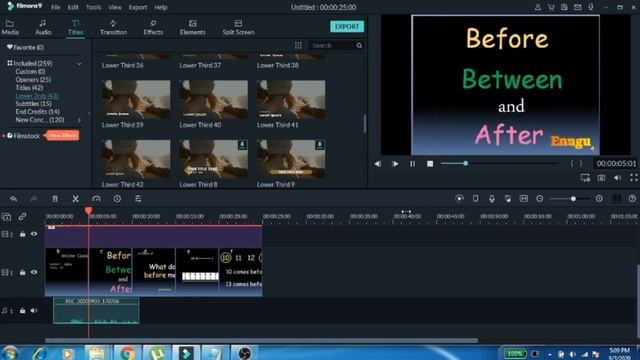Open the audio mixer icon
The width and height of the screenshot is (640, 360).
[508, 199]
